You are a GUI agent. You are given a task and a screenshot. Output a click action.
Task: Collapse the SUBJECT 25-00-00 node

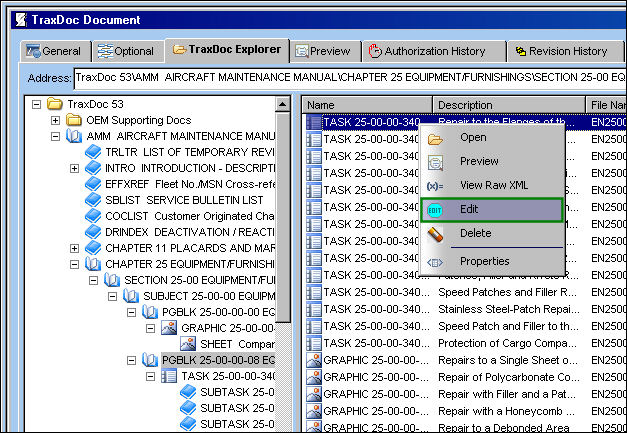click(x=113, y=296)
